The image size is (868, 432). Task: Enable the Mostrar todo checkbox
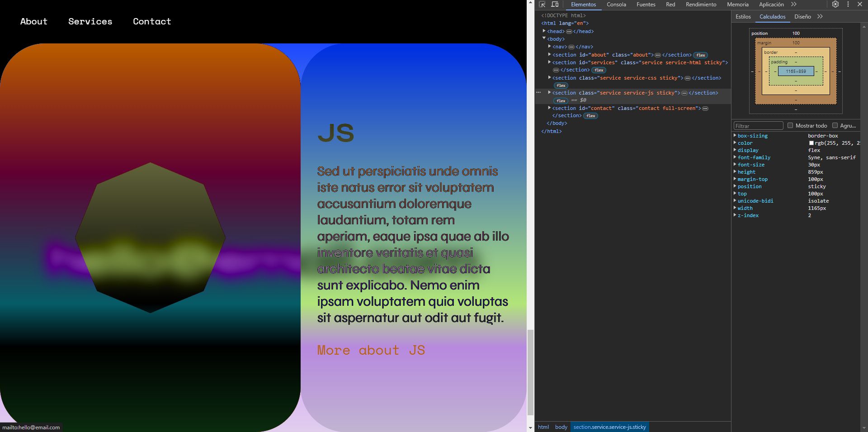click(790, 126)
